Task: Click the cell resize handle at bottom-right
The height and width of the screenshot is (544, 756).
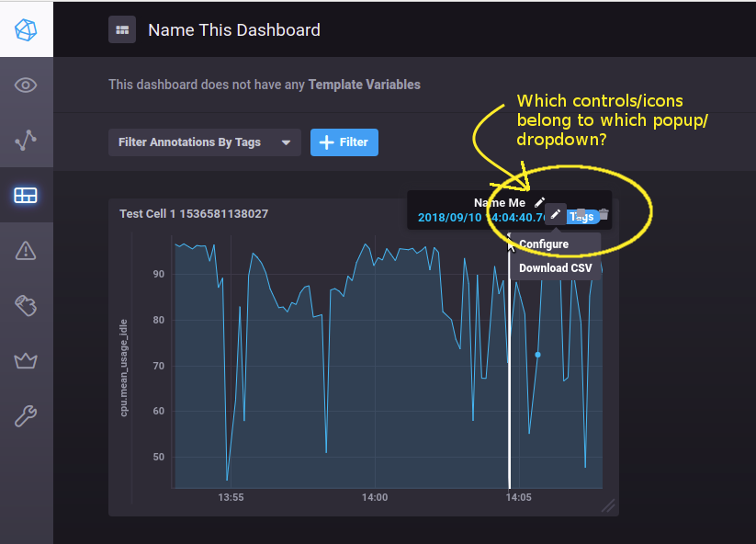Action: pyautogui.click(x=607, y=504)
